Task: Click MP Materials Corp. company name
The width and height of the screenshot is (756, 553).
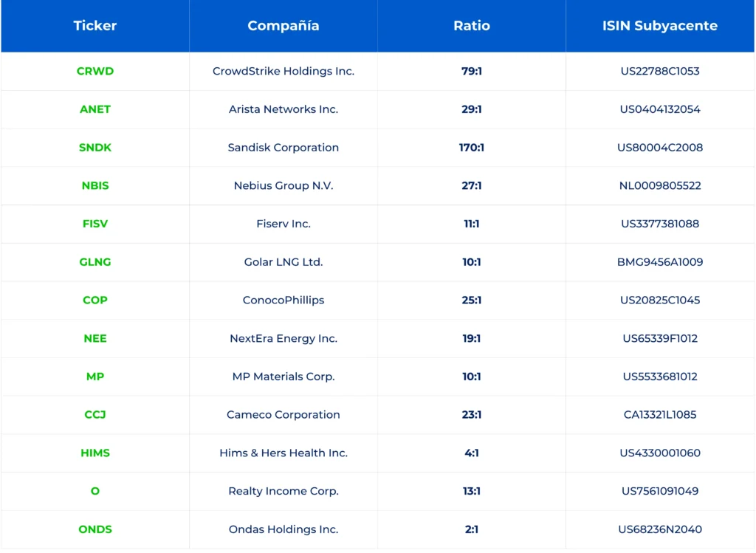Action: 283,377
